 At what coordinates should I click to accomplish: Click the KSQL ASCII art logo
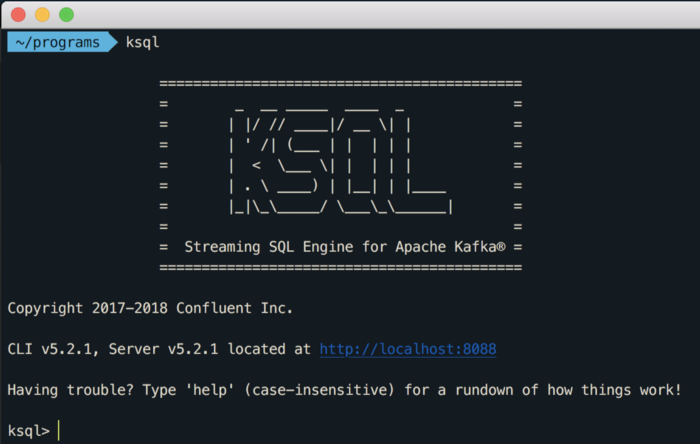pos(342,161)
